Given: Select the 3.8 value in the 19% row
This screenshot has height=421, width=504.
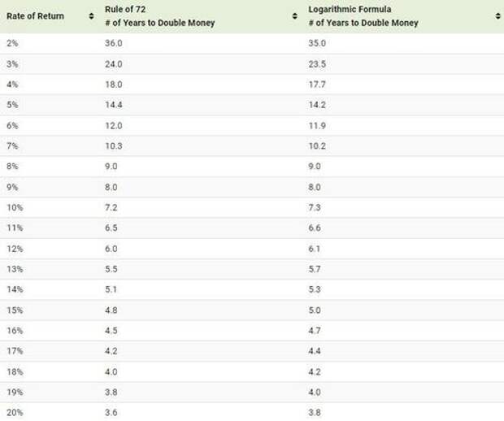Looking at the screenshot, I should click(111, 392).
